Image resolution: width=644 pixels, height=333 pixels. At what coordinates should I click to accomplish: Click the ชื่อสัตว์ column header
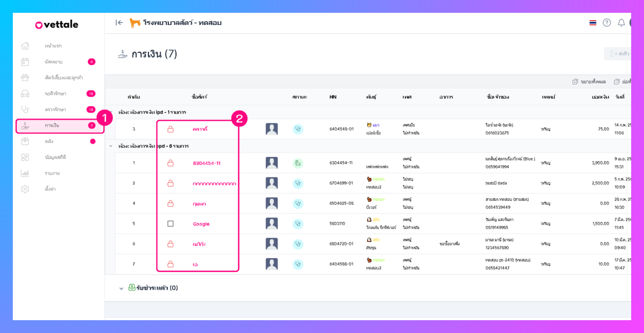tap(199, 97)
